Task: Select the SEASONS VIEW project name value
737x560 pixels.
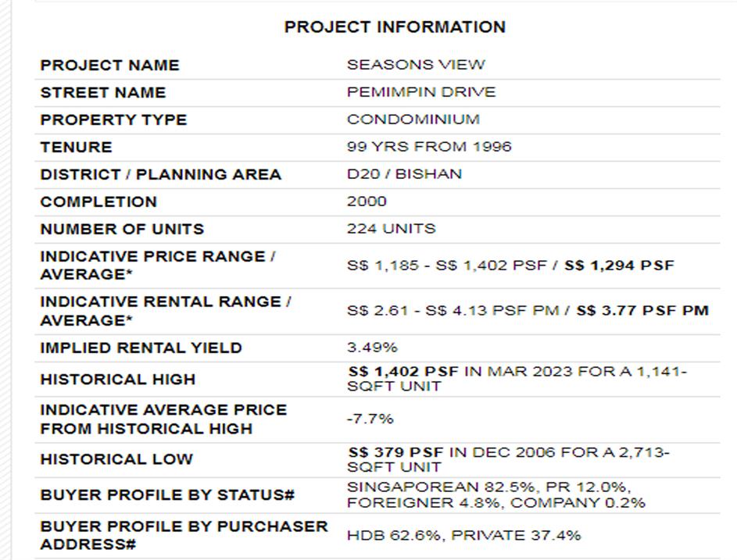Action: coord(416,65)
